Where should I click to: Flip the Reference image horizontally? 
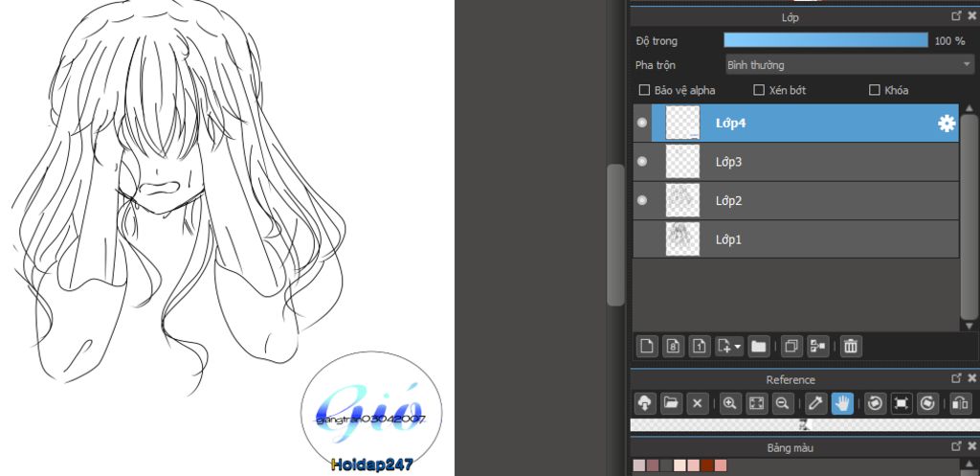[x=961, y=403]
